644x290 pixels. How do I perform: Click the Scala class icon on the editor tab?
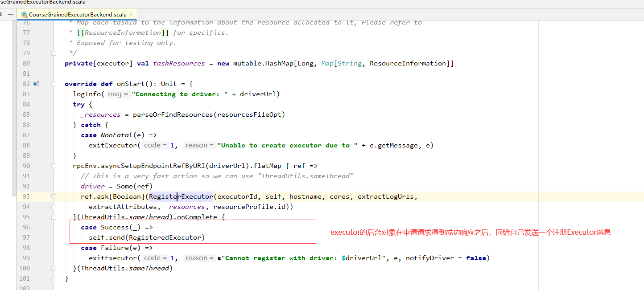point(24,15)
